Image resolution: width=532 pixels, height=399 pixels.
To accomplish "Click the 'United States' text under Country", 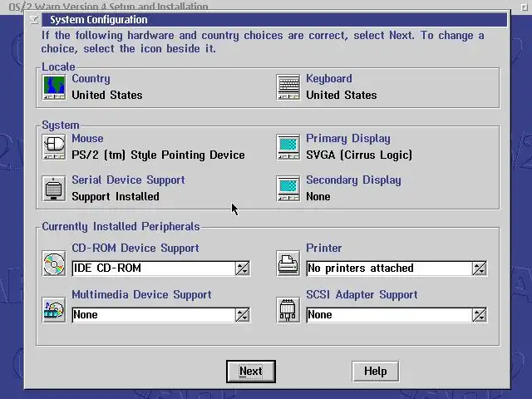I will click(x=107, y=95).
